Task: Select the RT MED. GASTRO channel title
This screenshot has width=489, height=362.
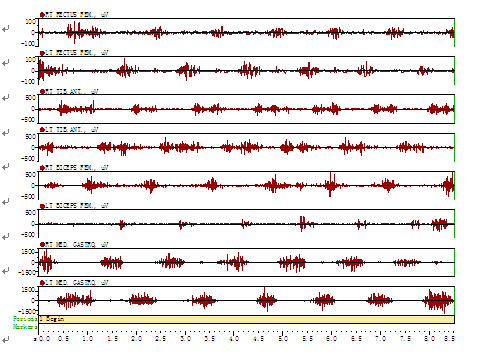Action: pos(77,245)
